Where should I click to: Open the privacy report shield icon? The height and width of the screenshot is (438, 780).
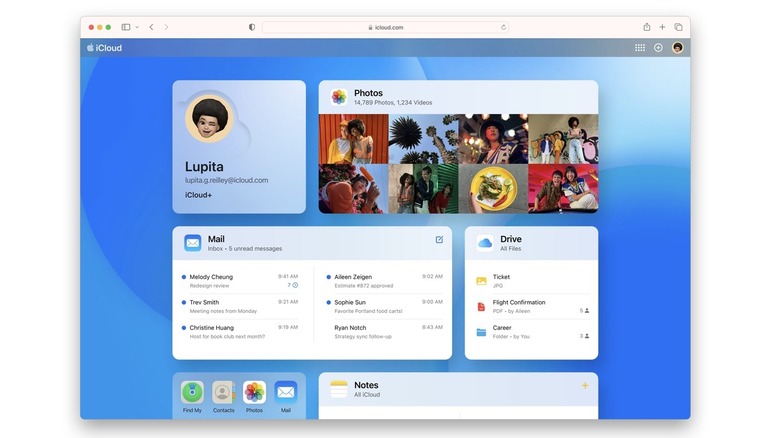click(252, 27)
